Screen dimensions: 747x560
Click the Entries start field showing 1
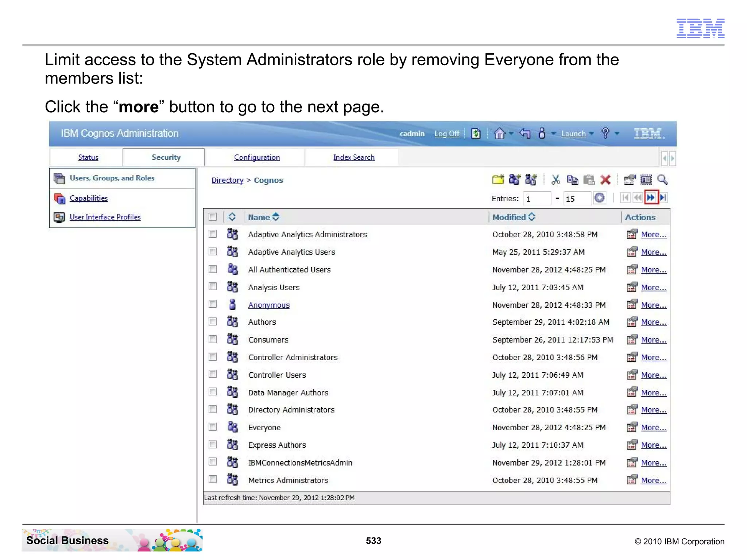click(x=537, y=198)
